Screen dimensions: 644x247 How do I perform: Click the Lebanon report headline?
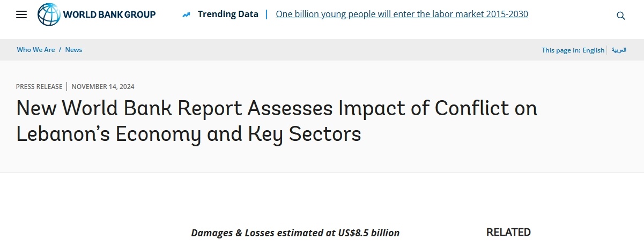click(x=277, y=121)
